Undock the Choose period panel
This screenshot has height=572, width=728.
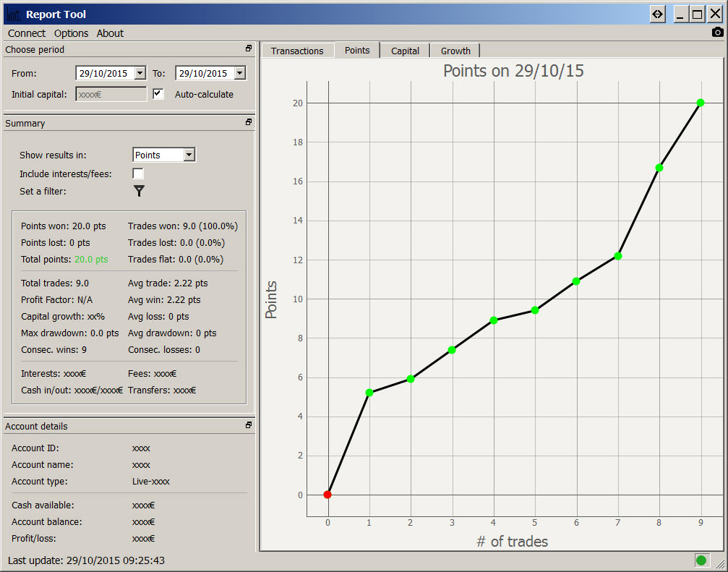pos(249,49)
